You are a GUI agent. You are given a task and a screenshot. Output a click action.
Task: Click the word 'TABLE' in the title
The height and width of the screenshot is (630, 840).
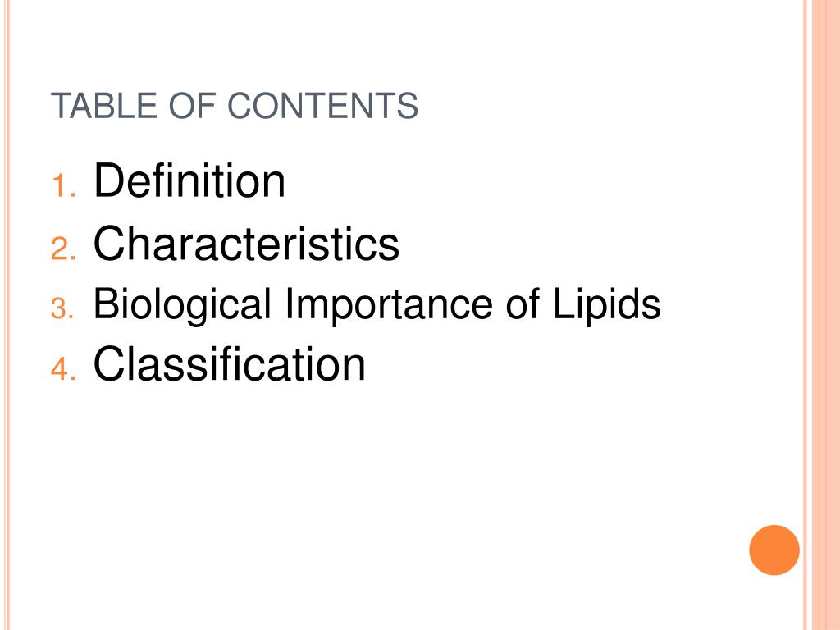pos(104,106)
